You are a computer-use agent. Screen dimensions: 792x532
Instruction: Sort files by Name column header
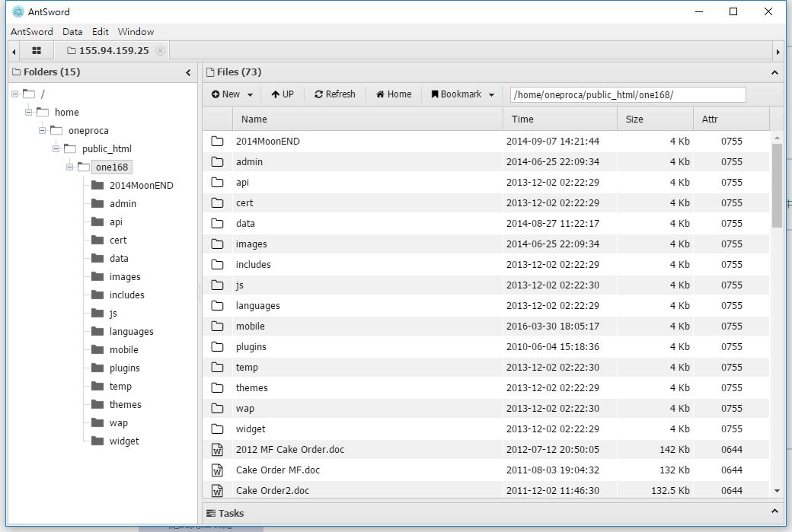point(367,119)
